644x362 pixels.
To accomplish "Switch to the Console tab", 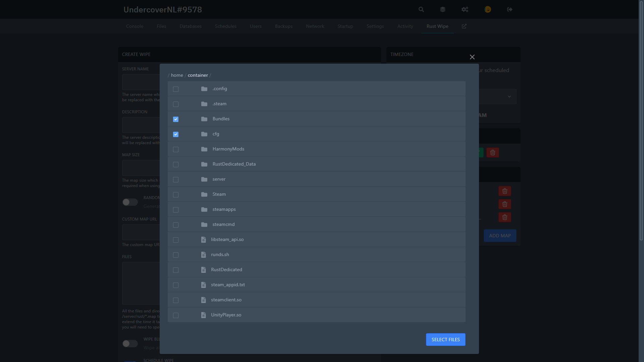I will click(x=135, y=26).
